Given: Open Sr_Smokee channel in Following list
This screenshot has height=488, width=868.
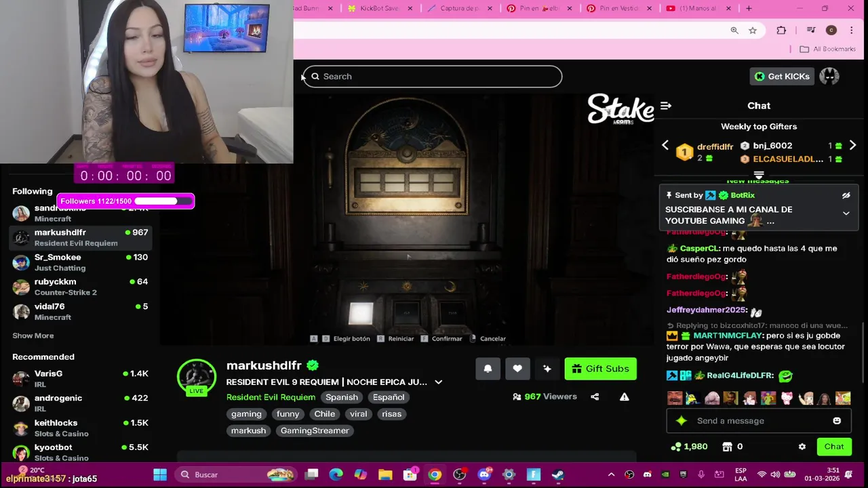Looking at the screenshot, I should pos(81,262).
